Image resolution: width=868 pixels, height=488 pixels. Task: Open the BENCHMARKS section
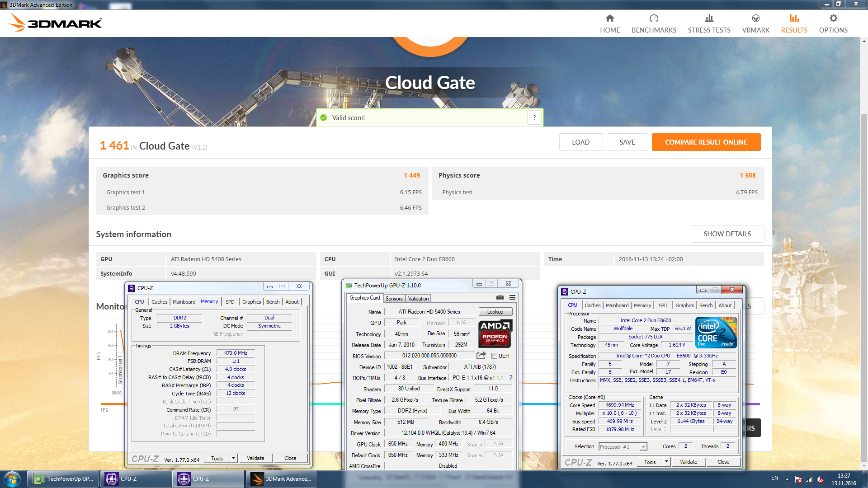coord(654,23)
